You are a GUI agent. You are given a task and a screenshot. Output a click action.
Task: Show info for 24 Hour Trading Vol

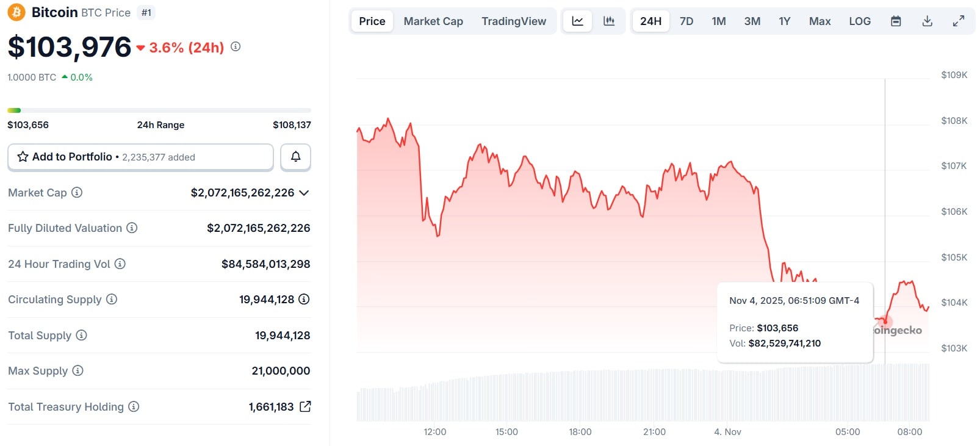120,264
